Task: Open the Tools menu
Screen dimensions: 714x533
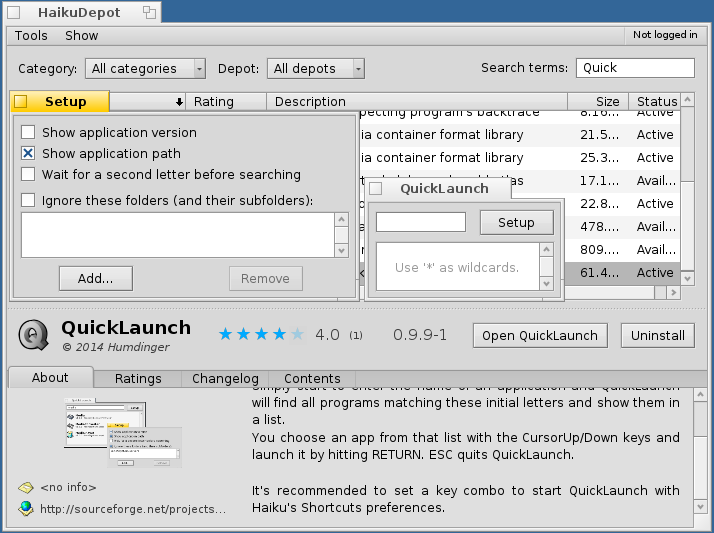Action: 31,36
